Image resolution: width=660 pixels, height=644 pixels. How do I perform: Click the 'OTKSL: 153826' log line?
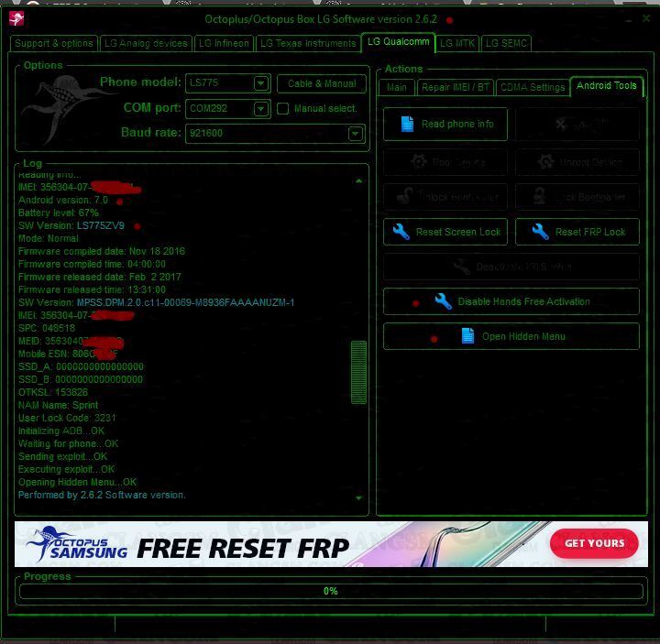(x=53, y=392)
